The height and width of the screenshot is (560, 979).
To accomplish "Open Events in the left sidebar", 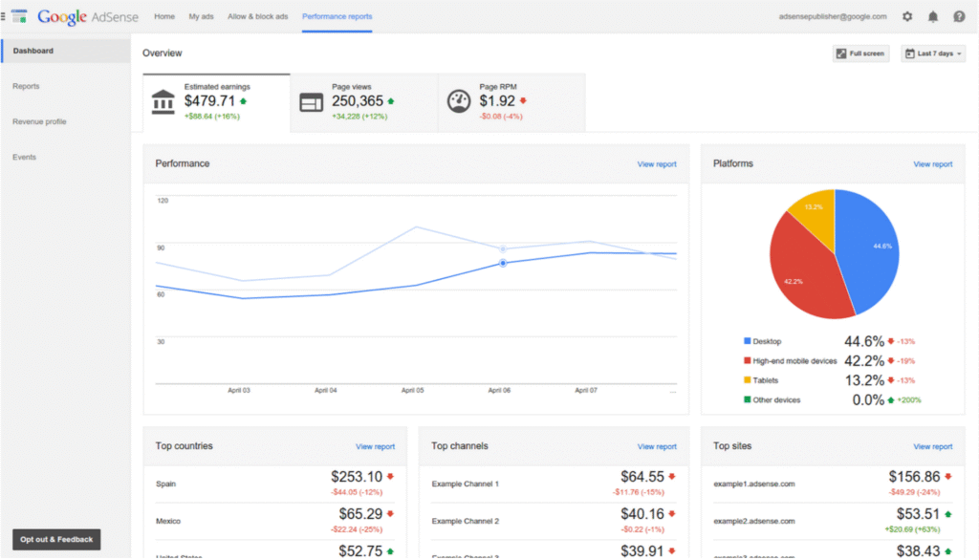I will pyautogui.click(x=24, y=157).
